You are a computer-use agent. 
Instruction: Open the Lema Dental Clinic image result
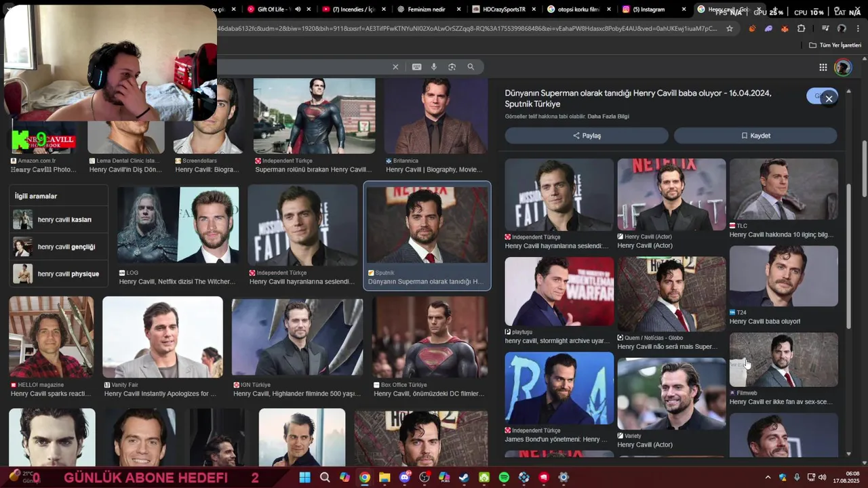click(x=126, y=146)
